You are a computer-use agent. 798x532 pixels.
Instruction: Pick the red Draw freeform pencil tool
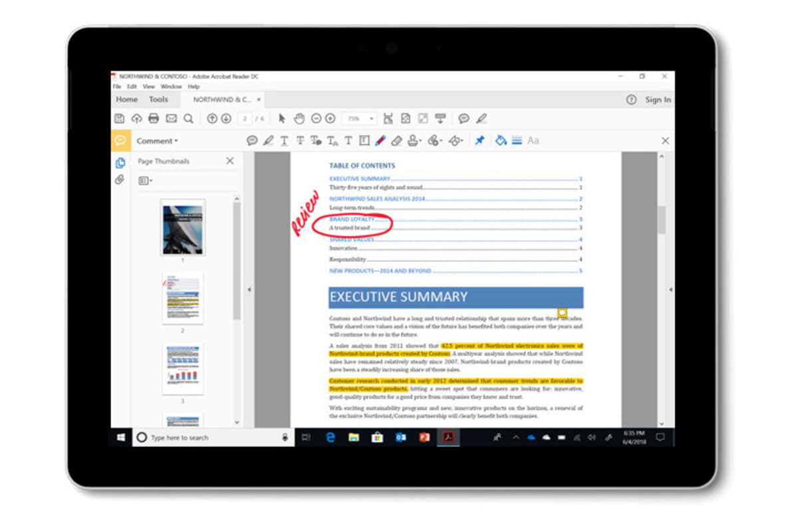pyautogui.click(x=380, y=140)
